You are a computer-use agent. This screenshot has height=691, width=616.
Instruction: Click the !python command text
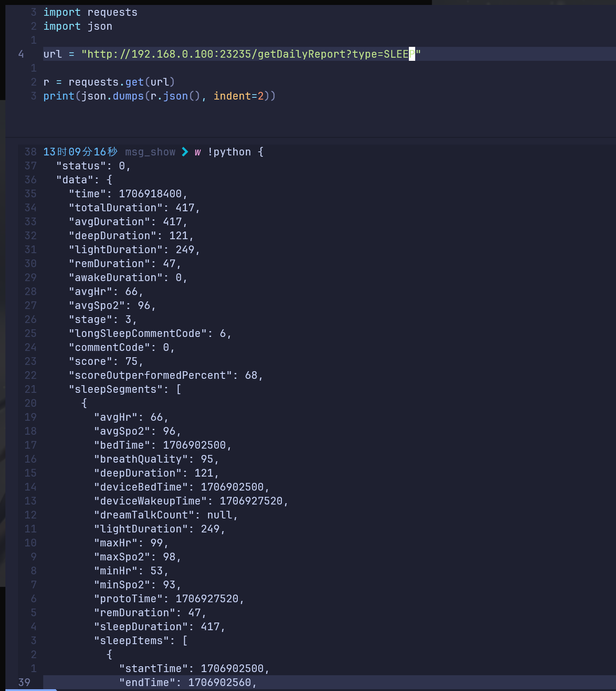tap(229, 152)
